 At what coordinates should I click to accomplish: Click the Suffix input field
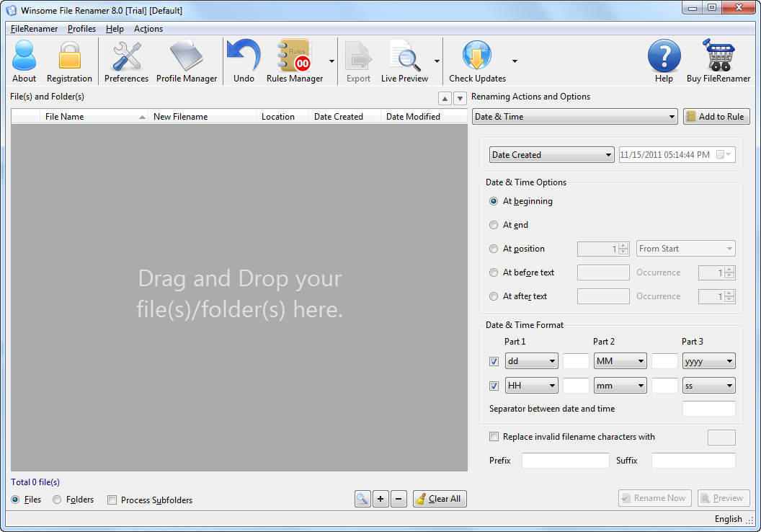coord(693,460)
